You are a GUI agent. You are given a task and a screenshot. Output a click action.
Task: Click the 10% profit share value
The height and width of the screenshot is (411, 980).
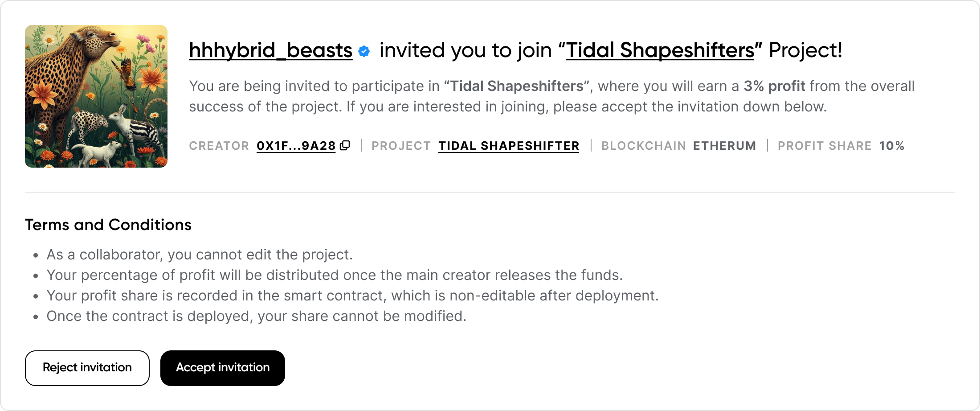(891, 146)
